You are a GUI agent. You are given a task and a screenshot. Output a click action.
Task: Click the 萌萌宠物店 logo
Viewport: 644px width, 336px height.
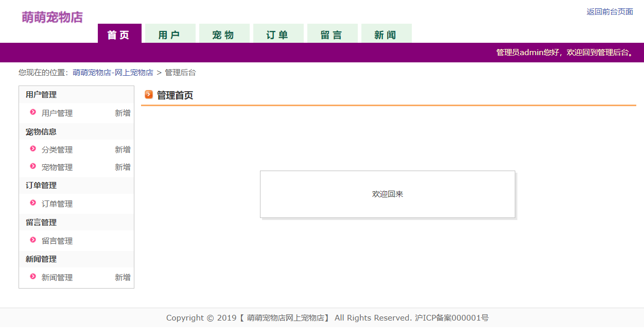click(x=51, y=17)
